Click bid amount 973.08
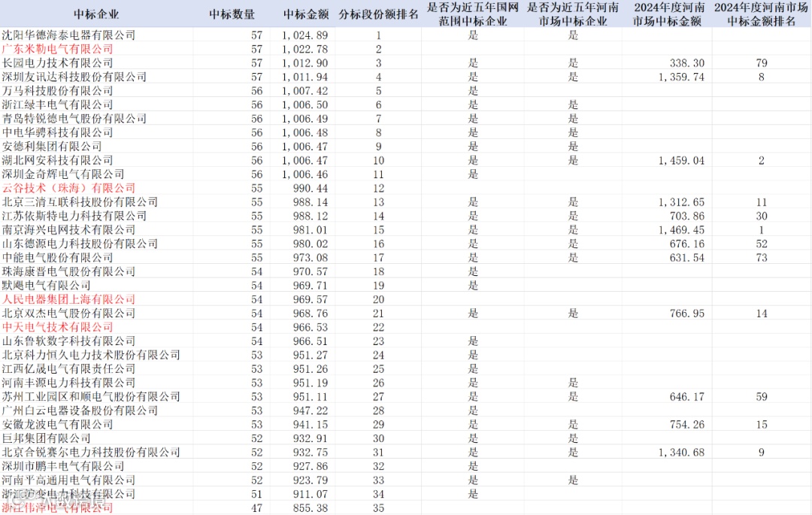Image resolution: width=812 pixels, height=515 pixels. point(311,258)
